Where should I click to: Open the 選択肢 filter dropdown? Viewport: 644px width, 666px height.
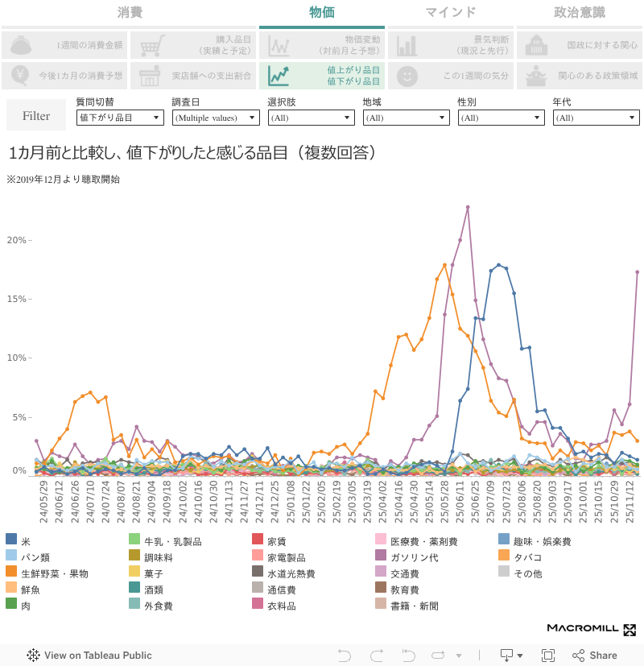point(312,118)
